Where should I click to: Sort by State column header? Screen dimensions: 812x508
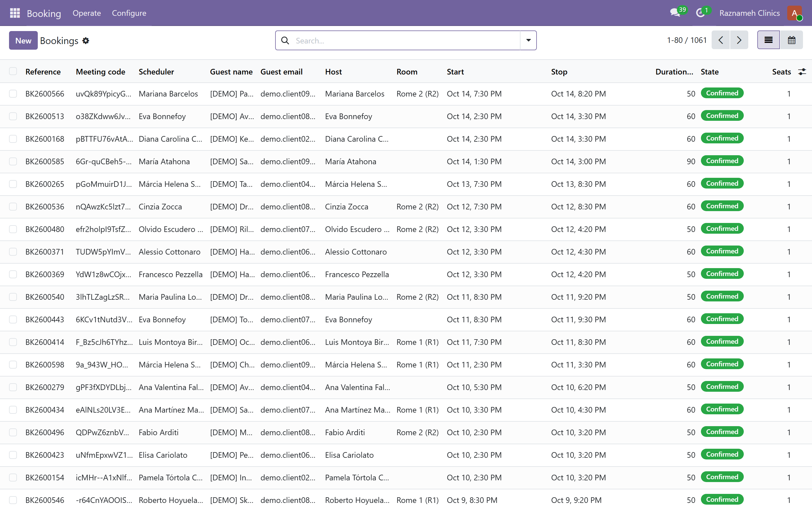pyautogui.click(x=709, y=72)
